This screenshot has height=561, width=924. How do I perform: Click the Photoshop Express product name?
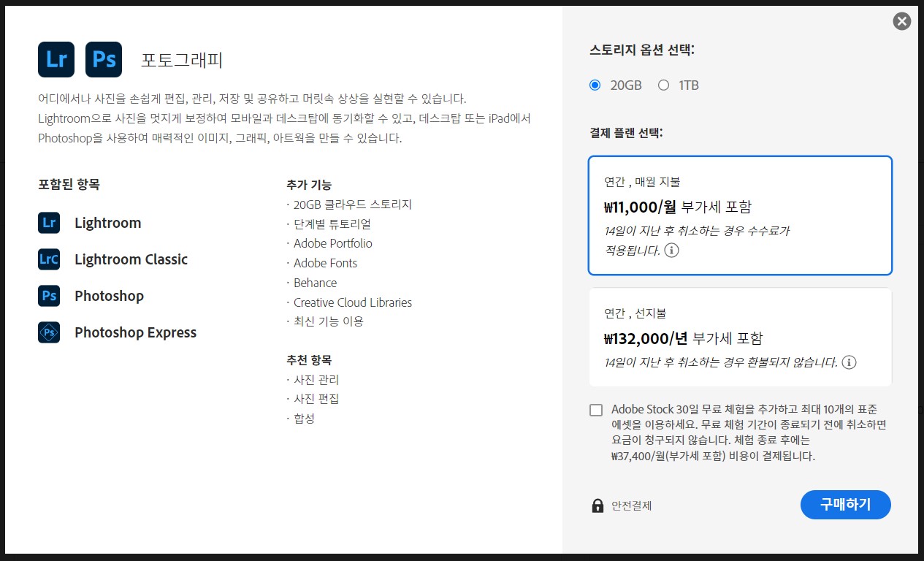coord(135,332)
